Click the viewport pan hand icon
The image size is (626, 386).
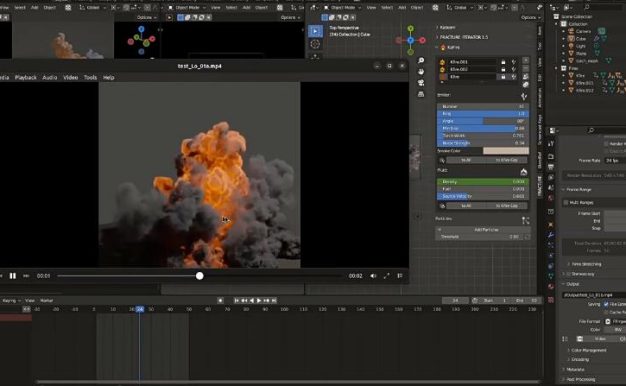pos(421,71)
